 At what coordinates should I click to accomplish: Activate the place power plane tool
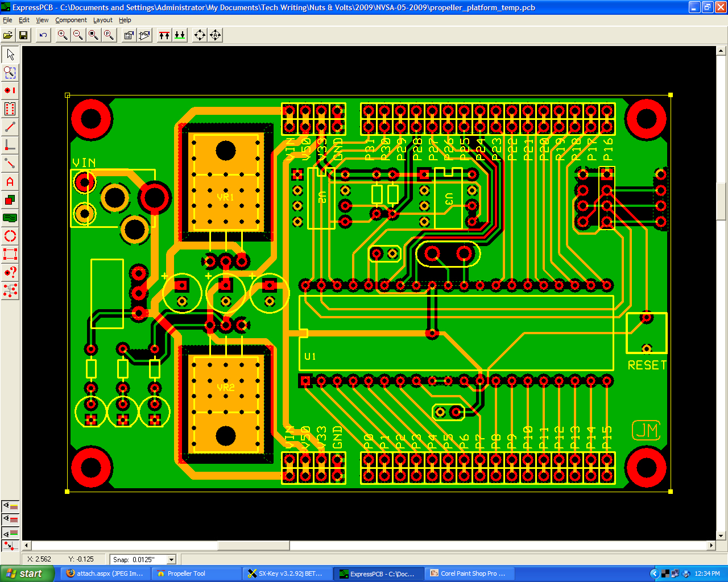point(9,218)
